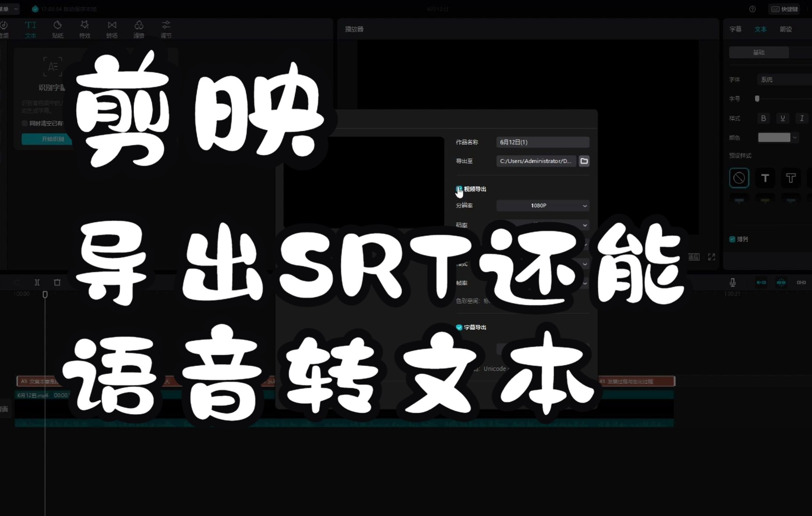Apply underline style U

(783, 118)
